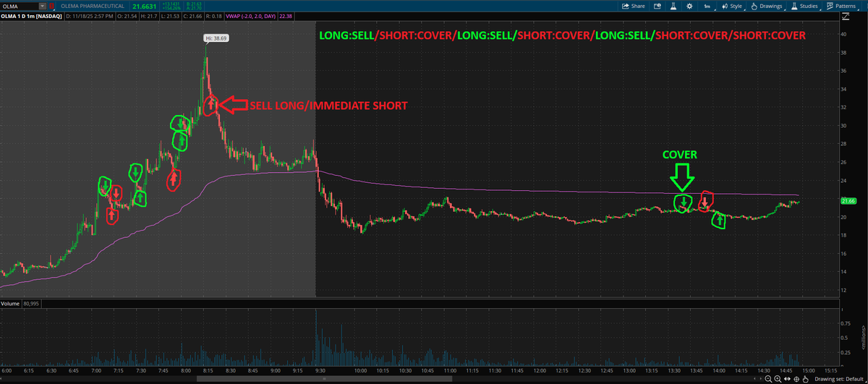The image size is (868, 384).
Task: Click the 21.66 current price tag on axis
Action: [848, 200]
